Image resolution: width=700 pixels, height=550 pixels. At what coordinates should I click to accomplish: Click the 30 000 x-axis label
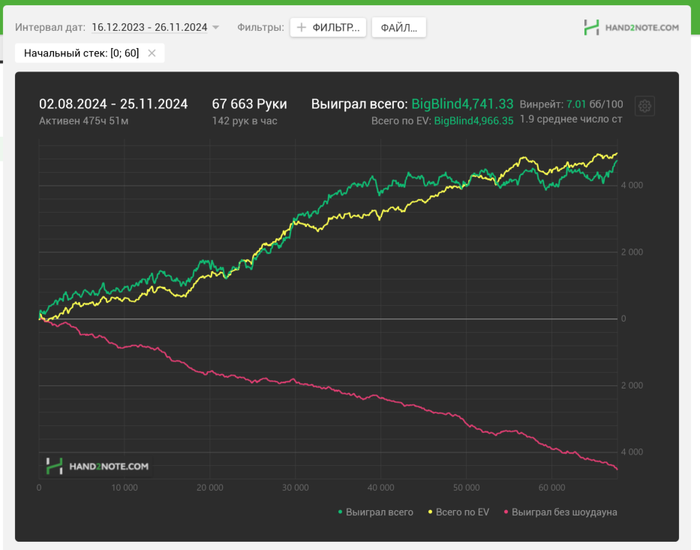(296, 488)
